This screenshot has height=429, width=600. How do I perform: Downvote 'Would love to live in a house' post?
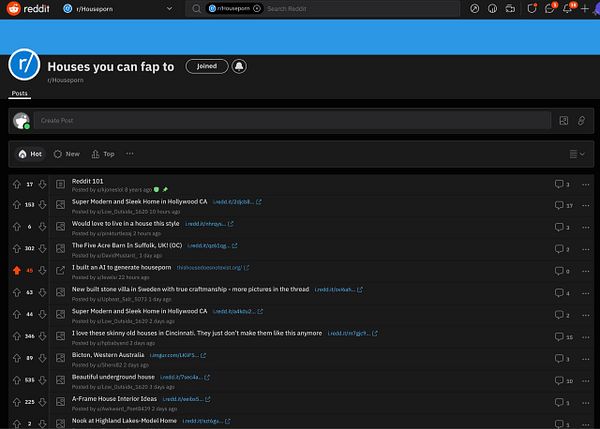[x=42, y=227]
